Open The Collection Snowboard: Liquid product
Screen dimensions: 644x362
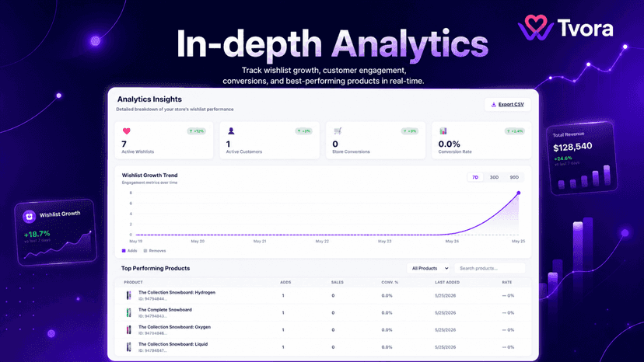[173, 344]
